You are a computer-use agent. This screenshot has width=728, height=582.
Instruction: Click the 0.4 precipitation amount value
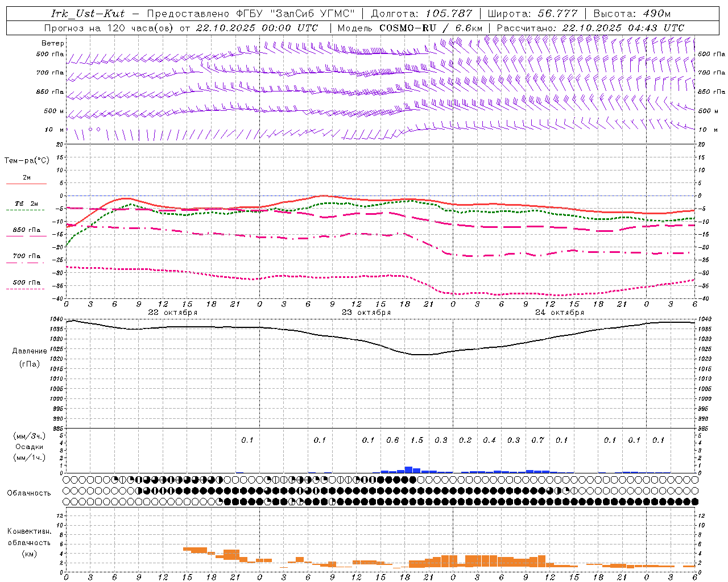[489, 440]
